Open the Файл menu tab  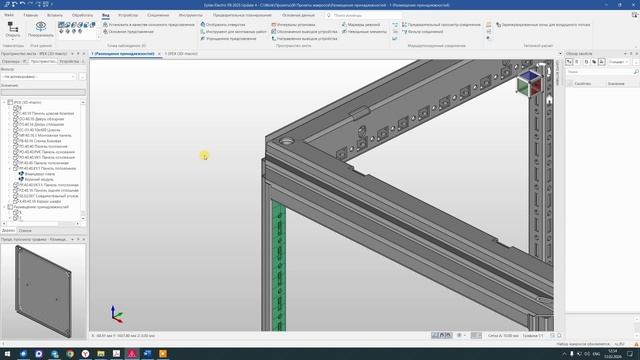pos(9,15)
